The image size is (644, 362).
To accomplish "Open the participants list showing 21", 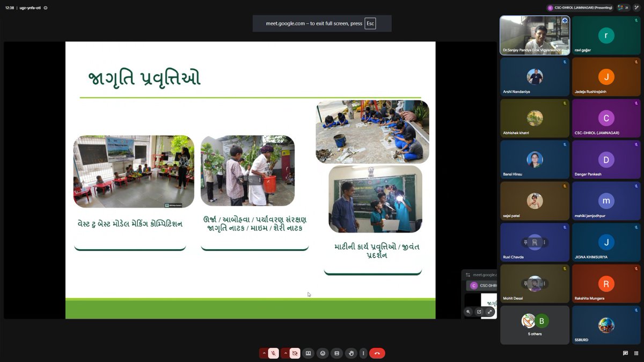I will 623,8.
